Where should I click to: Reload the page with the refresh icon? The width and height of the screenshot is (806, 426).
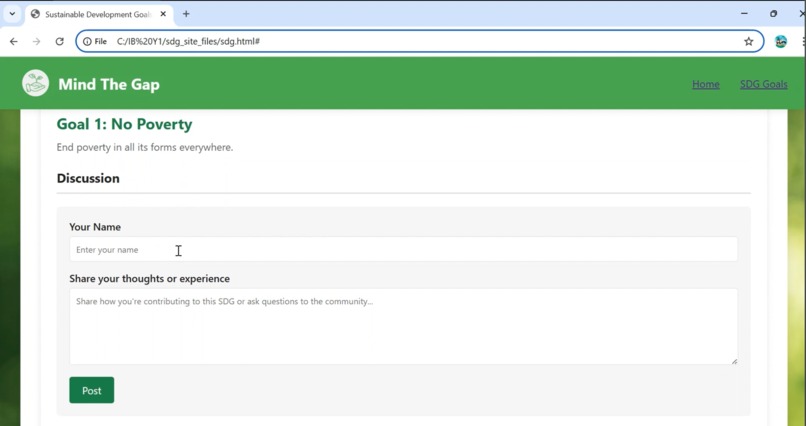(x=60, y=42)
